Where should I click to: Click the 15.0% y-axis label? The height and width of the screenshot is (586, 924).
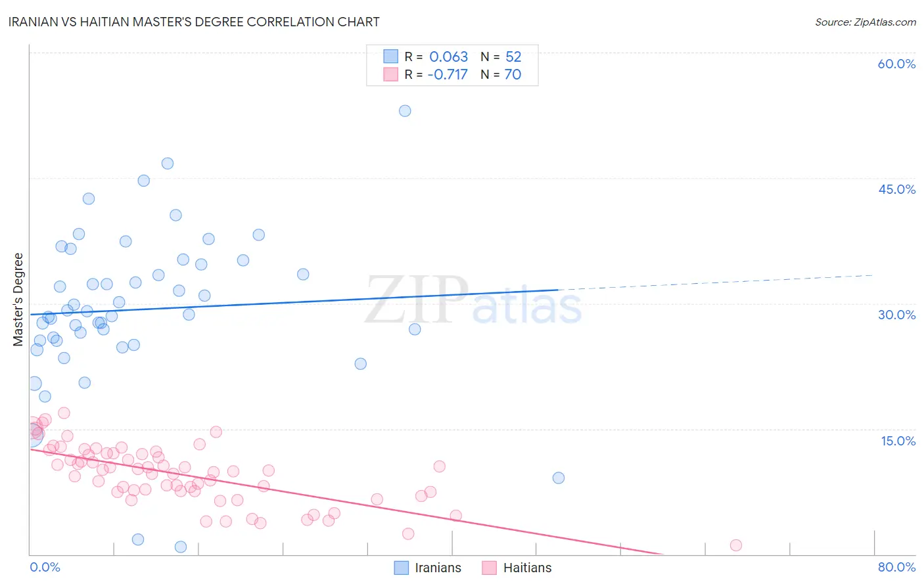pyautogui.click(x=898, y=441)
